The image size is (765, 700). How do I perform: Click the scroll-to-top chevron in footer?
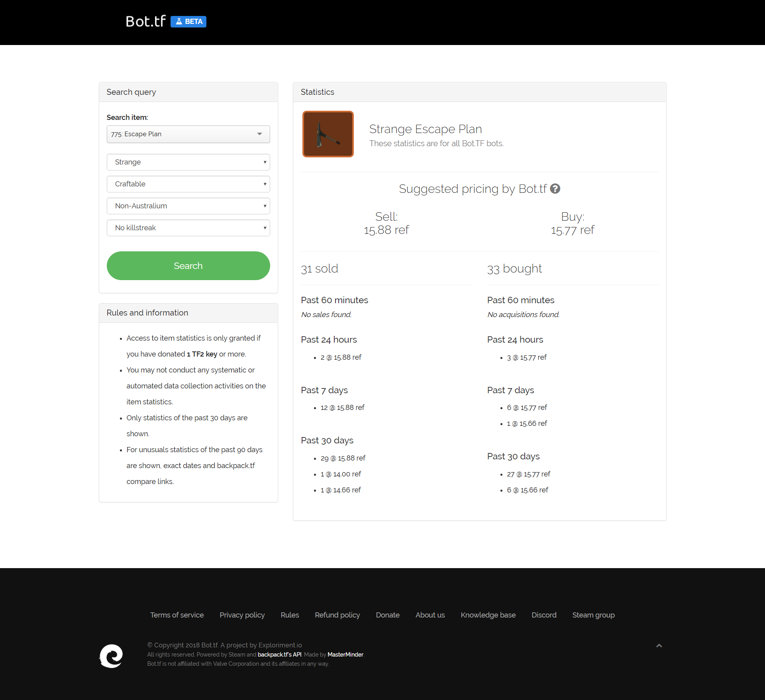[x=659, y=646]
